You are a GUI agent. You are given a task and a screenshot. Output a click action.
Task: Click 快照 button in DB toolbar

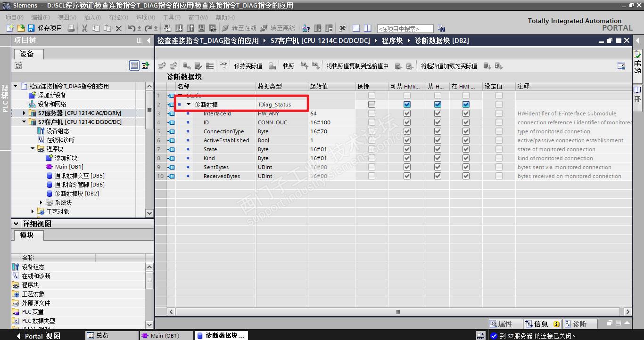pyautogui.click(x=289, y=66)
